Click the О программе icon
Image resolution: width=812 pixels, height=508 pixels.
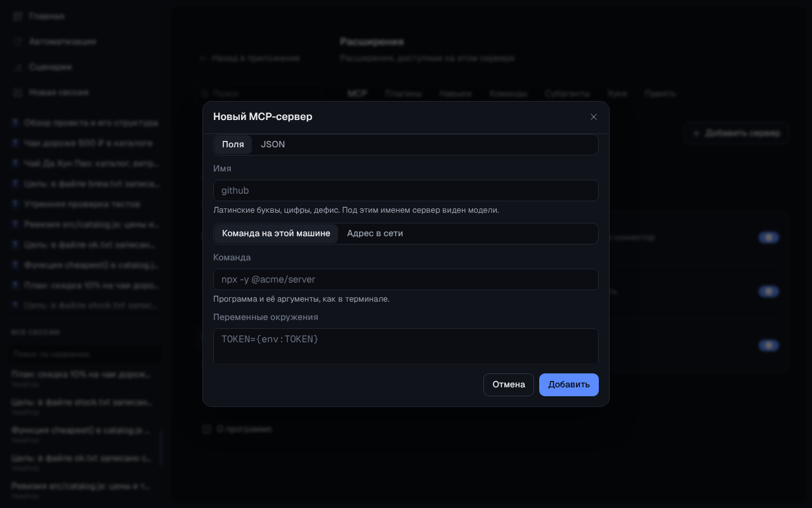[206, 429]
